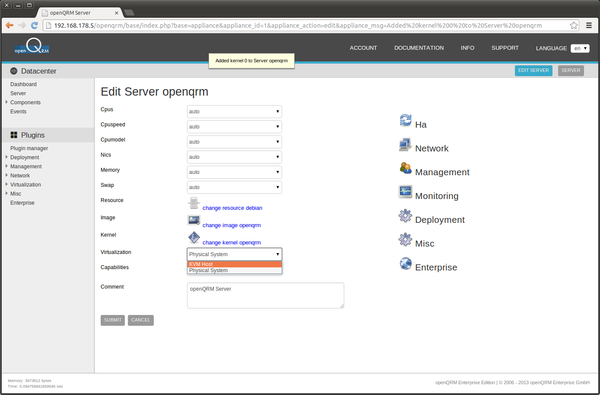The height and width of the screenshot is (395, 600).
Task: Select Physical System option in list
Action: click(234, 270)
